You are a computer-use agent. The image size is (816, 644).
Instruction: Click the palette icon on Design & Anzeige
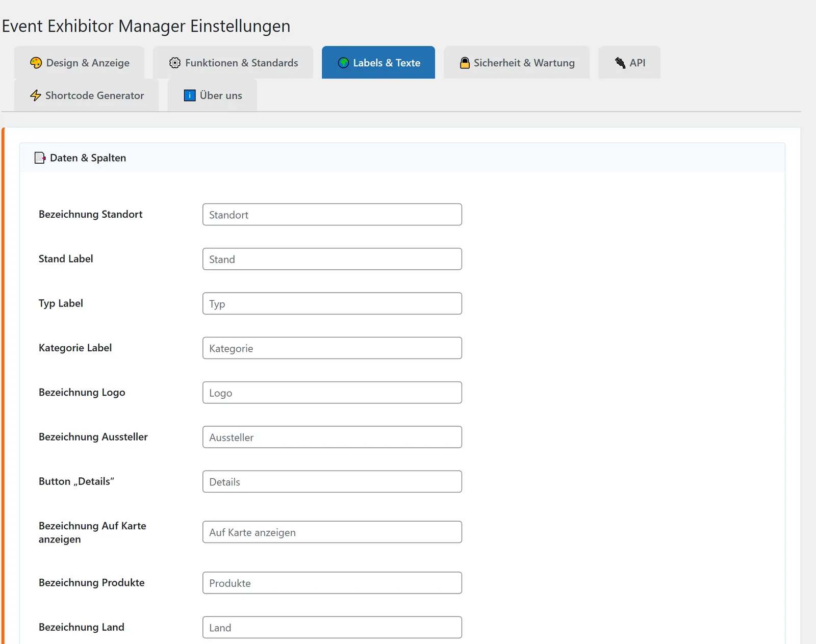coord(36,63)
